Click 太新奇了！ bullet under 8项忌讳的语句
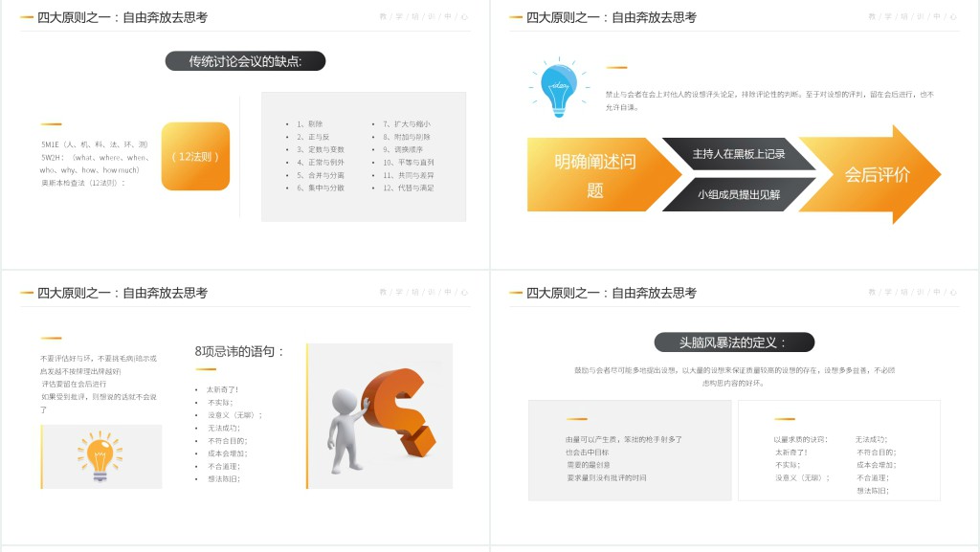The height and width of the screenshot is (552, 980). tap(222, 389)
